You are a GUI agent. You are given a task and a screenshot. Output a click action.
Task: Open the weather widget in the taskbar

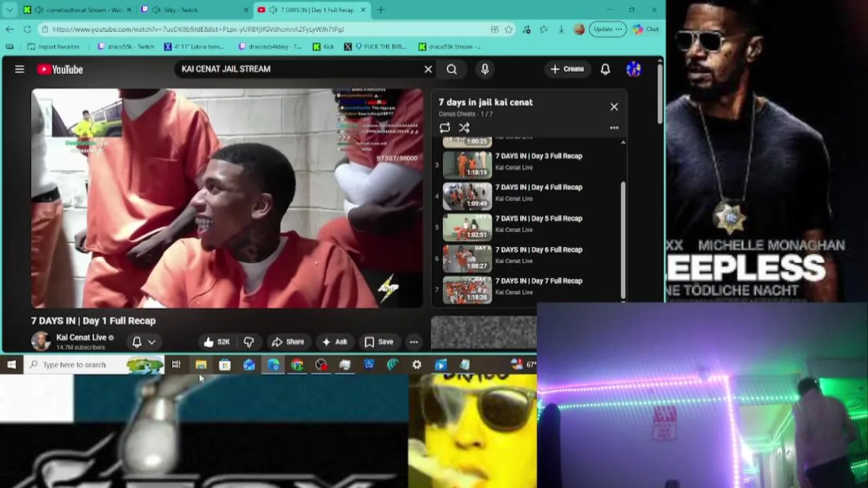tap(522, 365)
